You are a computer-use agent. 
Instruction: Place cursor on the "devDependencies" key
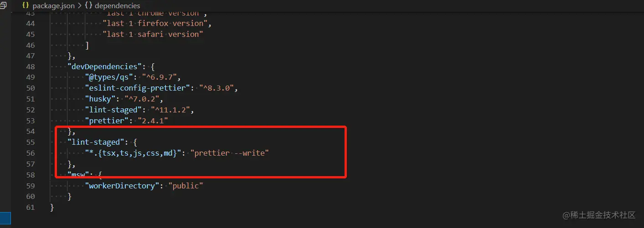coord(103,66)
